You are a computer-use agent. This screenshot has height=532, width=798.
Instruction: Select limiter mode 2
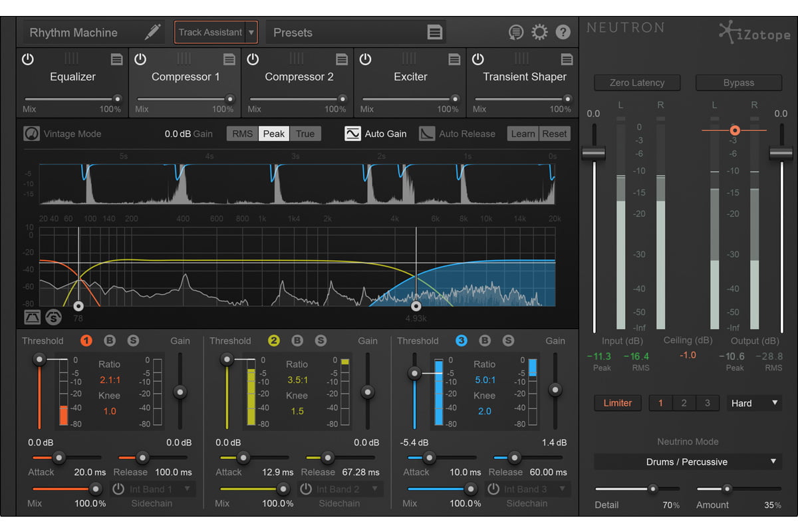(x=684, y=403)
